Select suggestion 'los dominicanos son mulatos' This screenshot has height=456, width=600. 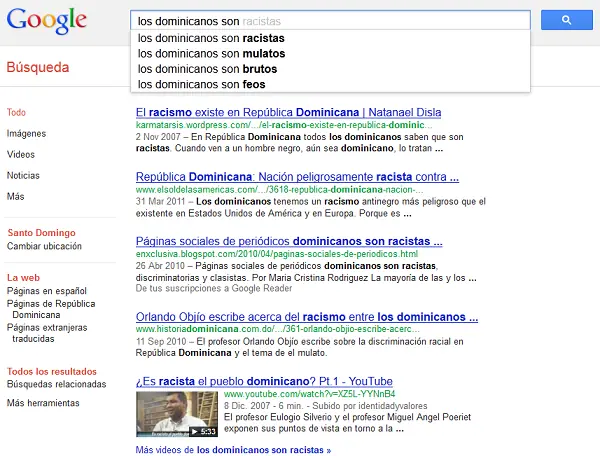tap(330, 54)
